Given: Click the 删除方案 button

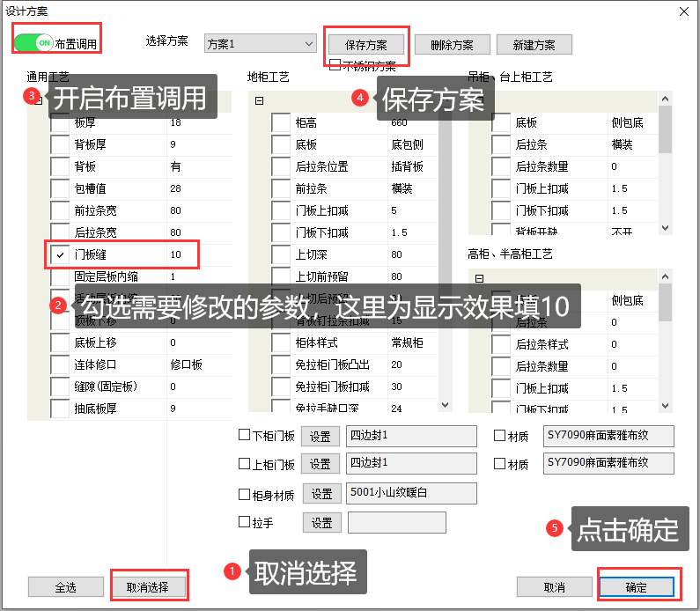Looking at the screenshot, I should 451,44.
